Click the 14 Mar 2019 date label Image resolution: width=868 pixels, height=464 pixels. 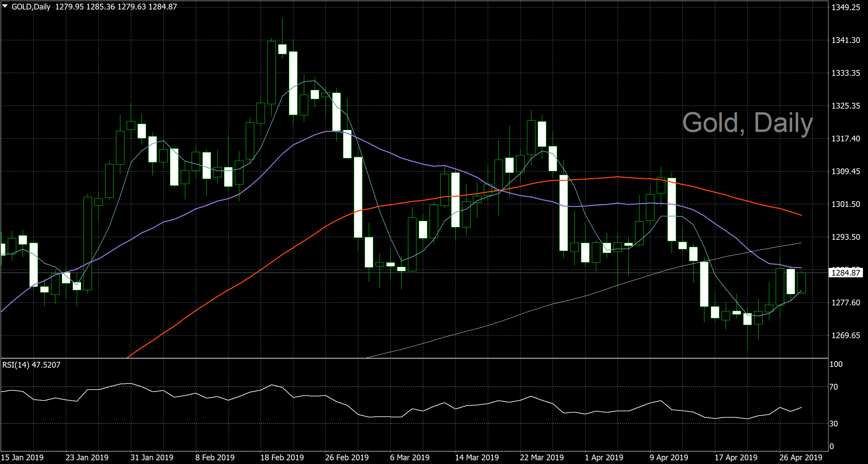coord(477,458)
